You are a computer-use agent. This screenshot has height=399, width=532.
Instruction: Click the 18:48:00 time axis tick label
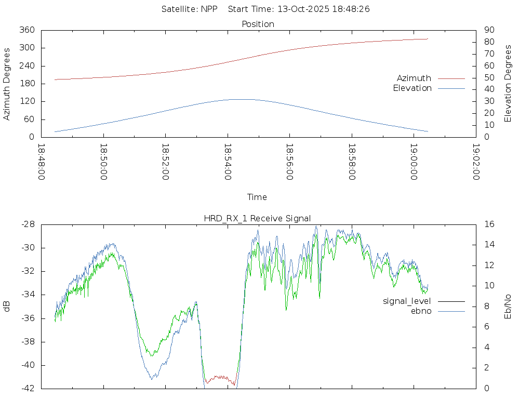(x=42, y=162)
